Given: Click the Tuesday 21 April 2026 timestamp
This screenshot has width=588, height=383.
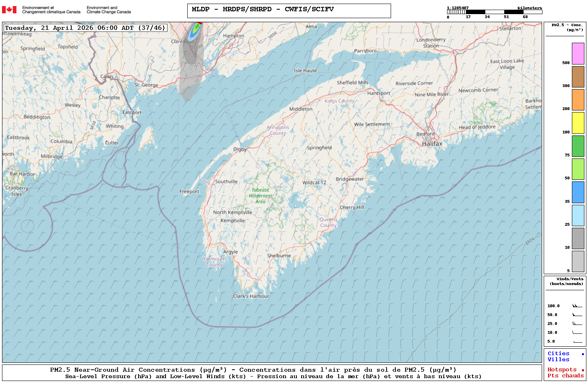Looking at the screenshot, I should [x=85, y=28].
